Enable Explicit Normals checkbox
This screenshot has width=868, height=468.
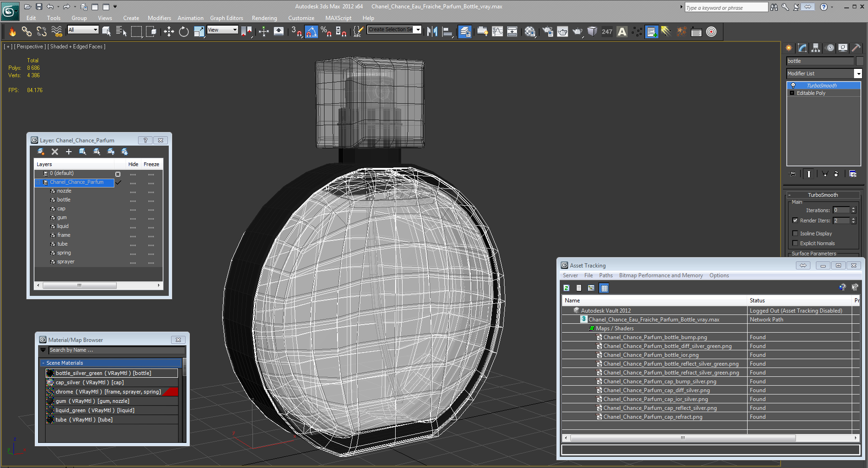(x=795, y=243)
